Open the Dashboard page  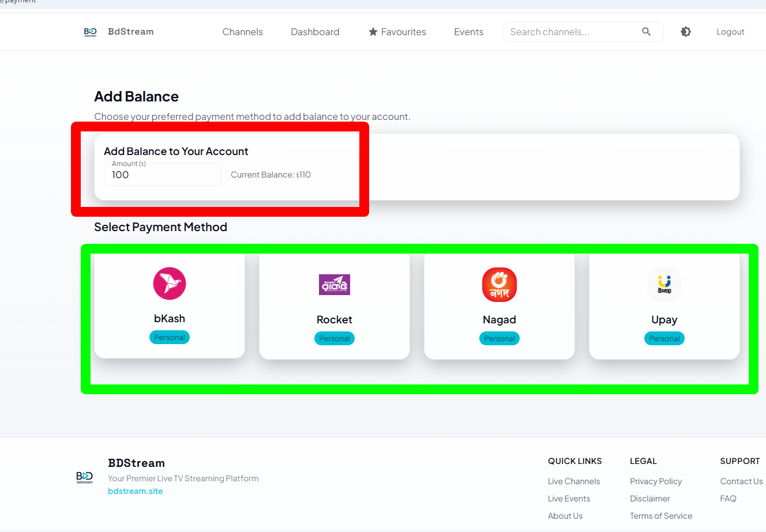coord(315,32)
